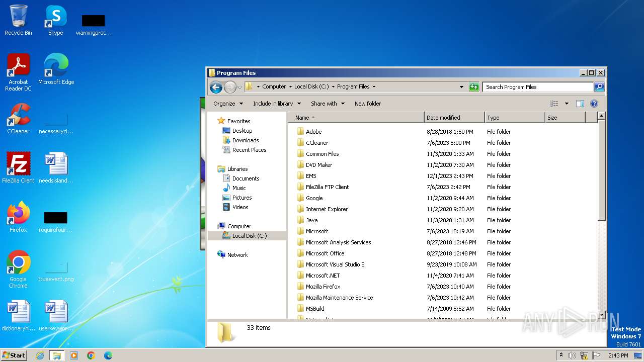This screenshot has width=644, height=362.
Task: Select the Adobe folder
Action: pos(313,132)
